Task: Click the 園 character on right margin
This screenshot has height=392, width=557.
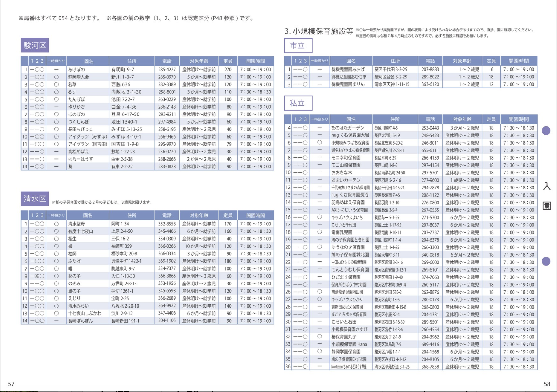Action: [x=547, y=206]
